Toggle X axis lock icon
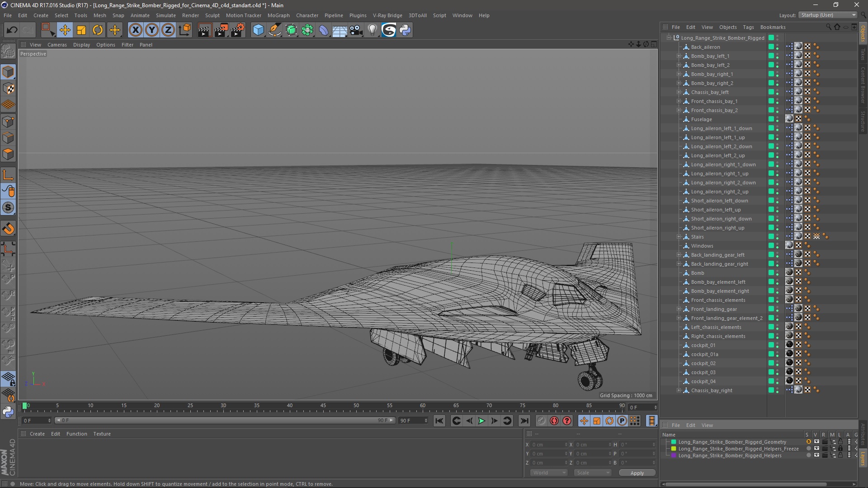 coord(135,30)
